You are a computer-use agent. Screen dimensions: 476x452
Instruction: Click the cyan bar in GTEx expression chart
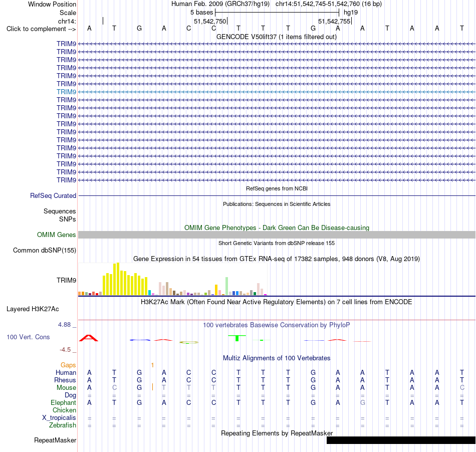click(x=150, y=293)
